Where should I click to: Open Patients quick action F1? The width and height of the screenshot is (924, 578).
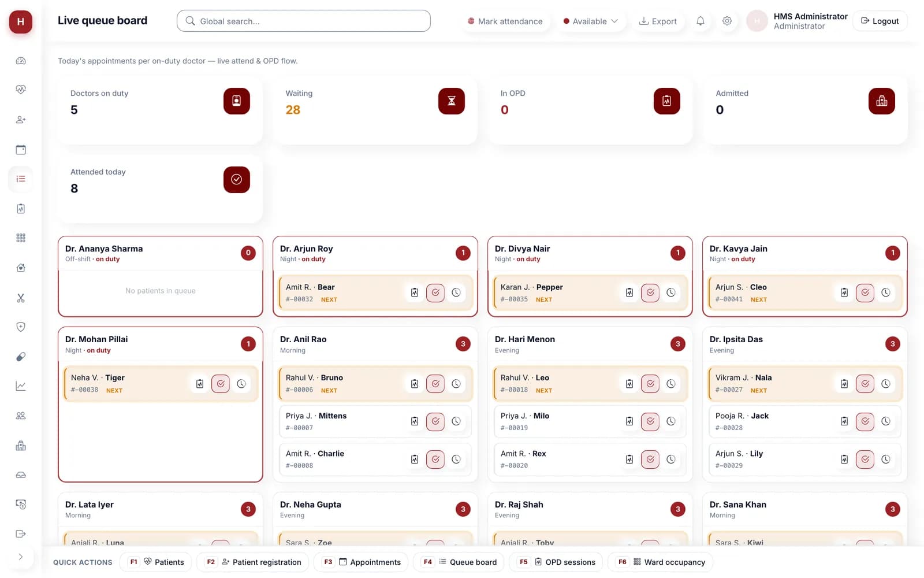click(x=156, y=562)
